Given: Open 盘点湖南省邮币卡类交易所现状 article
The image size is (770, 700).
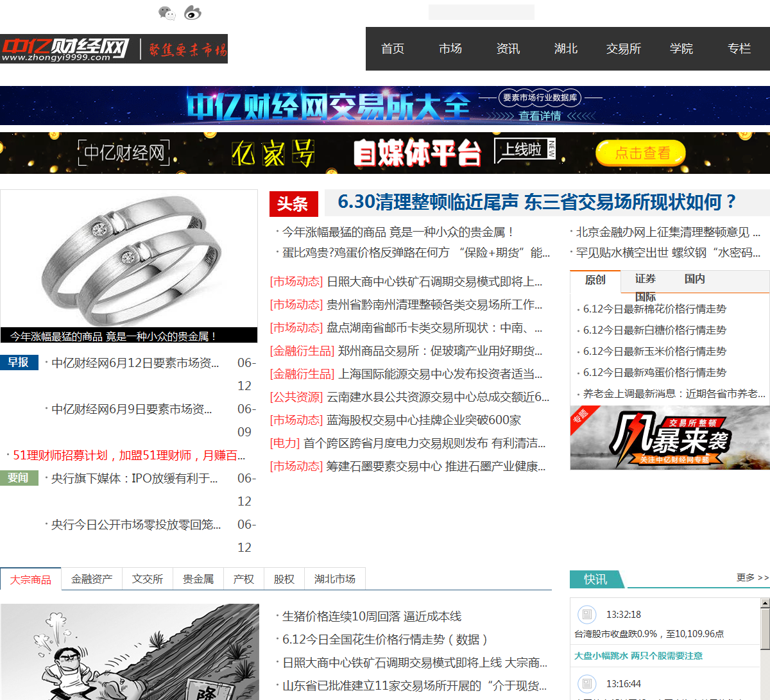Looking at the screenshot, I should (434, 328).
